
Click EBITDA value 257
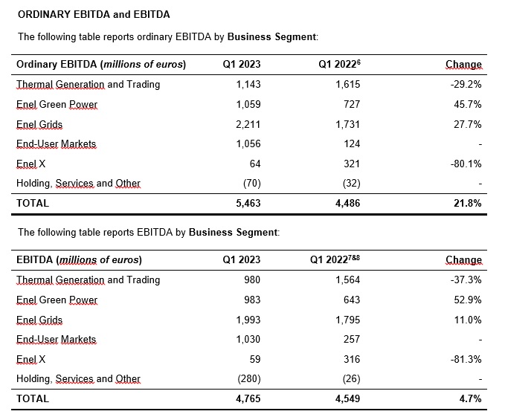click(352, 339)
